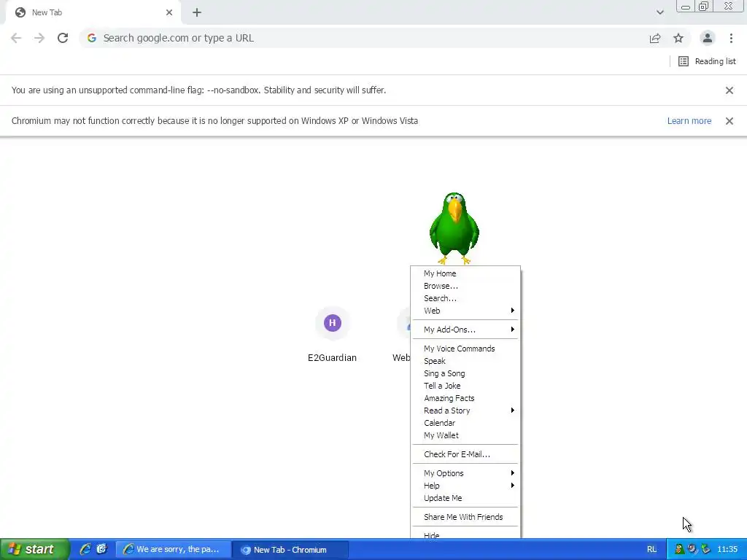Viewport: 747px width, 560px height.
Task: Choose Sing a Song
Action: click(x=466, y=373)
